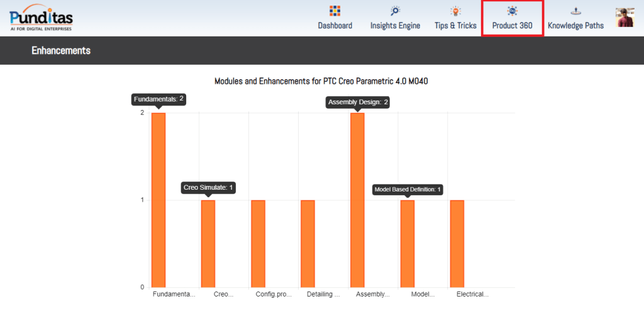Go to the Dashboard text link
Image resolution: width=644 pixels, height=311 pixels.
pos(335,26)
